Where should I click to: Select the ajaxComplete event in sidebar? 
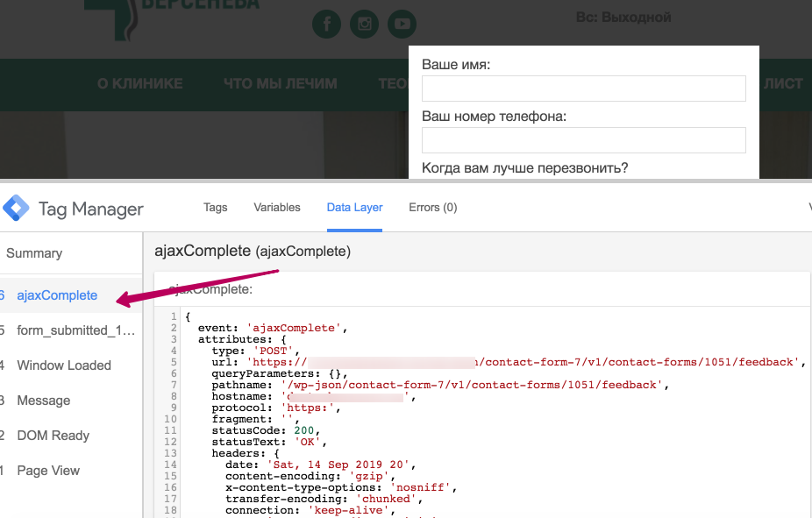[x=57, y=295]
